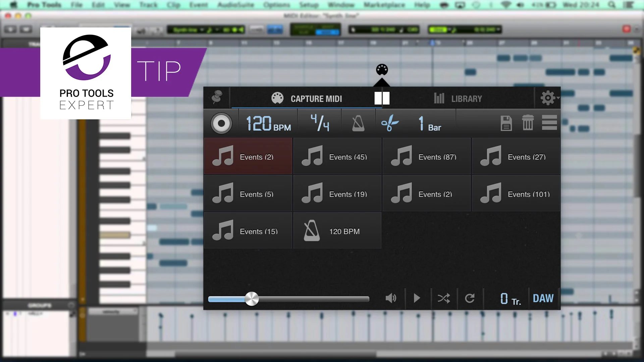This screenshot has height=362, width=644.
Task: Delete with the trash can icon
Action: click(x=528, y=123)
